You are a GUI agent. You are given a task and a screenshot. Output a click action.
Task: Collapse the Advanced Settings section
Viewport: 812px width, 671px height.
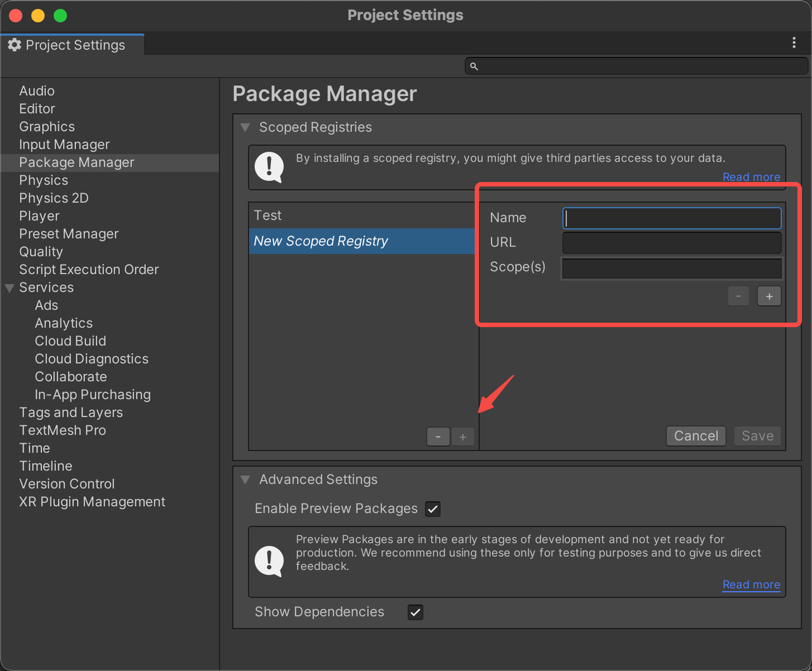[246, 480]
